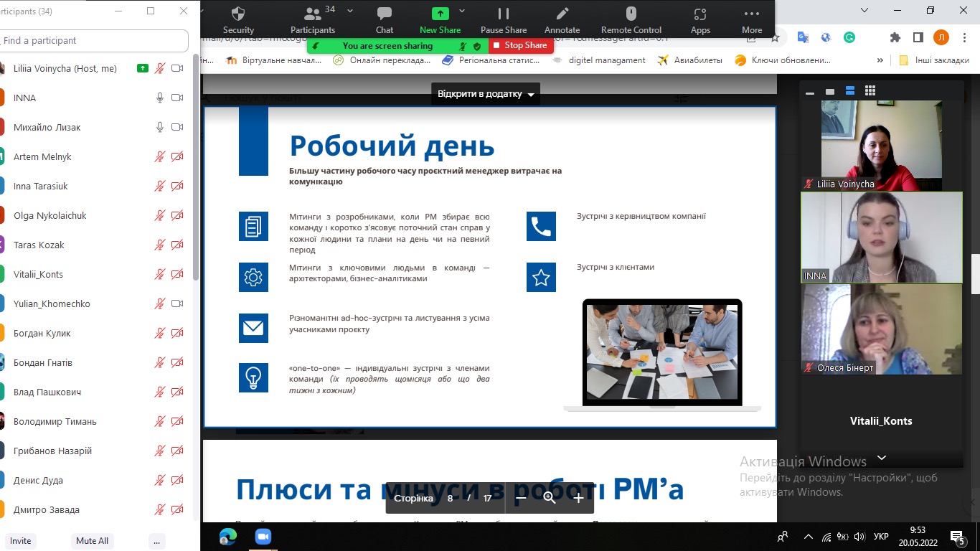Click the Zoom app icon in taskbar
The height and width of the screenshot is (551, 980).
coord(263,536)
